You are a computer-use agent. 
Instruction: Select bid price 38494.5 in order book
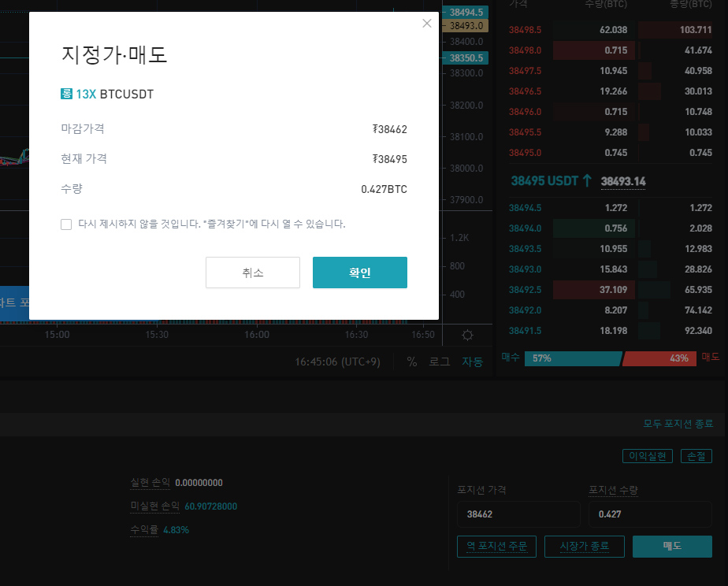[x=525, y=208]
